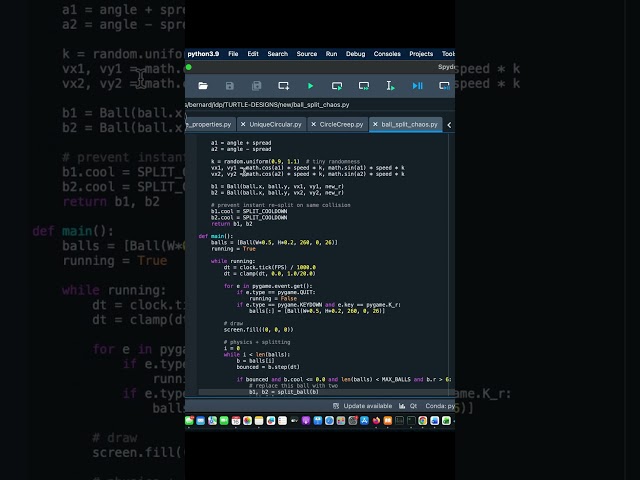Run the current cell icon
This screenshot has height=480, width=640.
coord(337,86)
